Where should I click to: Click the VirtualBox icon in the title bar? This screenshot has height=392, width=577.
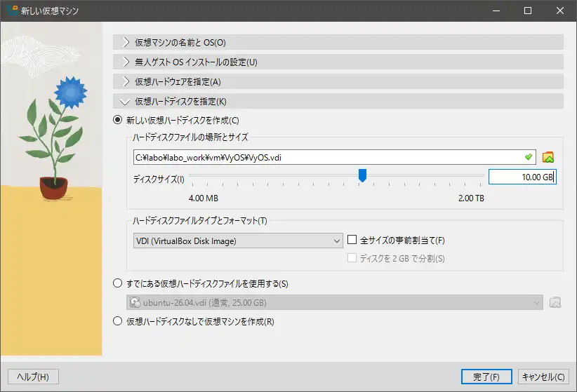pos(12,10)
